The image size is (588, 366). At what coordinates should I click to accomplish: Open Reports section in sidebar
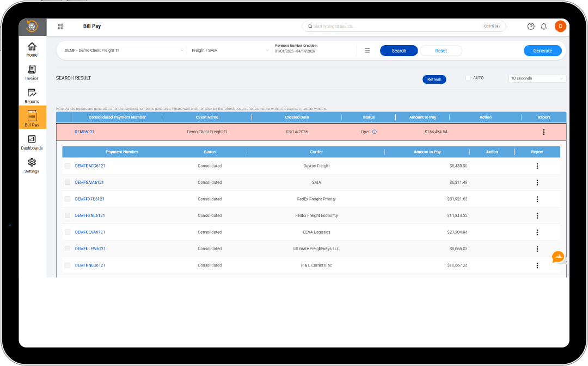(32, 96)
